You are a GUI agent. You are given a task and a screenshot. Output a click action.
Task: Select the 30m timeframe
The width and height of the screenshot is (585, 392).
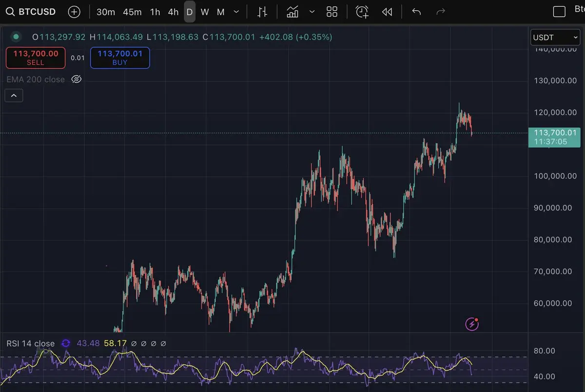[x=106, y=12]
